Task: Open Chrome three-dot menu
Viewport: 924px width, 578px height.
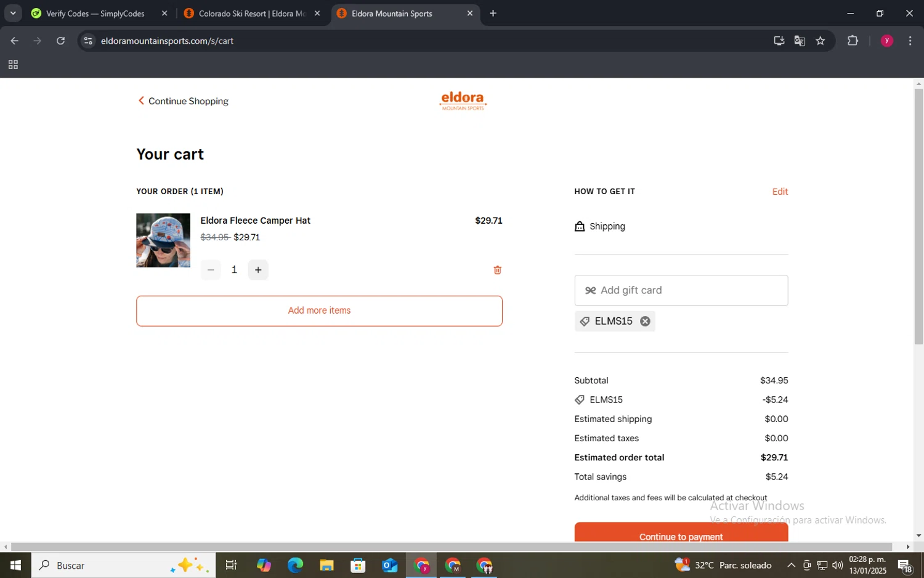Action: point(910,41)
